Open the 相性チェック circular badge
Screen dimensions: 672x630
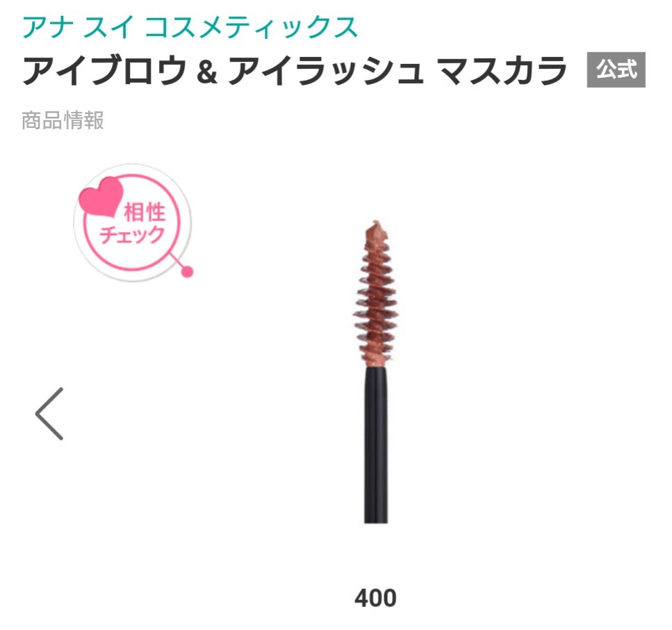(x=133, y=223)
